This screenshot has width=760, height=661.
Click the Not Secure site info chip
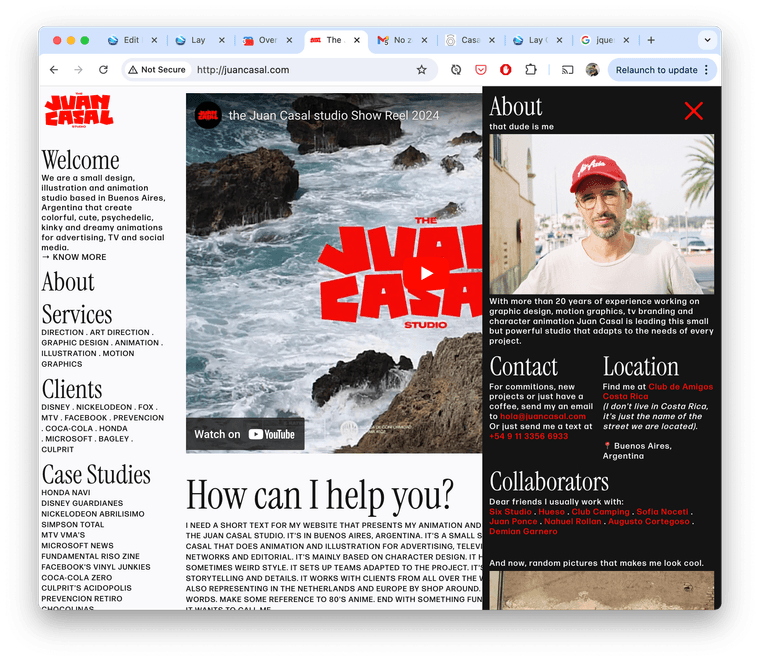click(157, 70)
